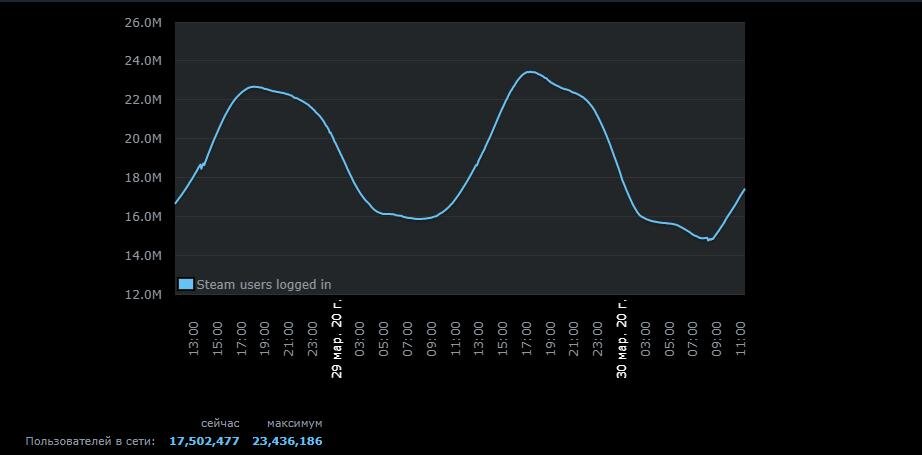The width and height of the screenshot is (922, 455).
Task: Click the 16.0M y-axis value
Action: (x=143, y=217)
